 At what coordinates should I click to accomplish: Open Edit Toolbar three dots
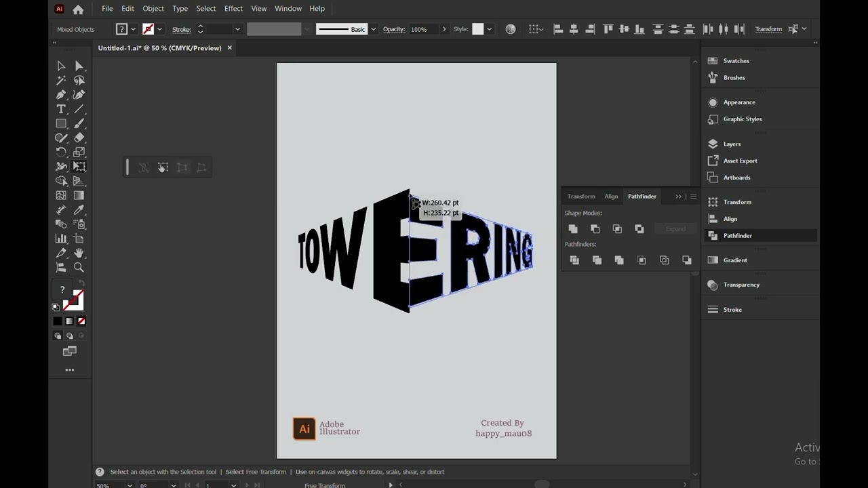[70, 370]
